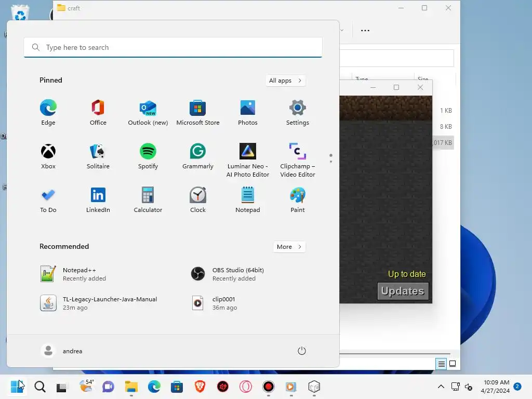Open clock and date 10:09 AM

pyautogui.click(x=496, y=387)
